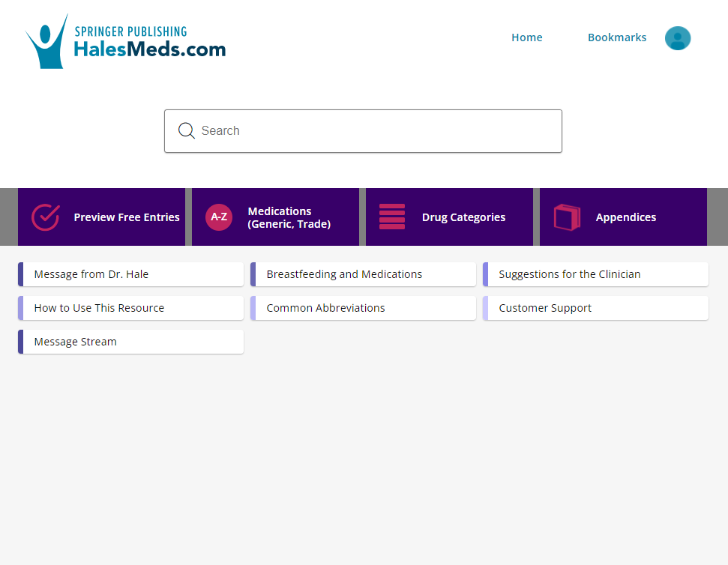Screen dimensions: 728x565
Task: Click the magnifying glass search icon
Action: coord(186,131)
